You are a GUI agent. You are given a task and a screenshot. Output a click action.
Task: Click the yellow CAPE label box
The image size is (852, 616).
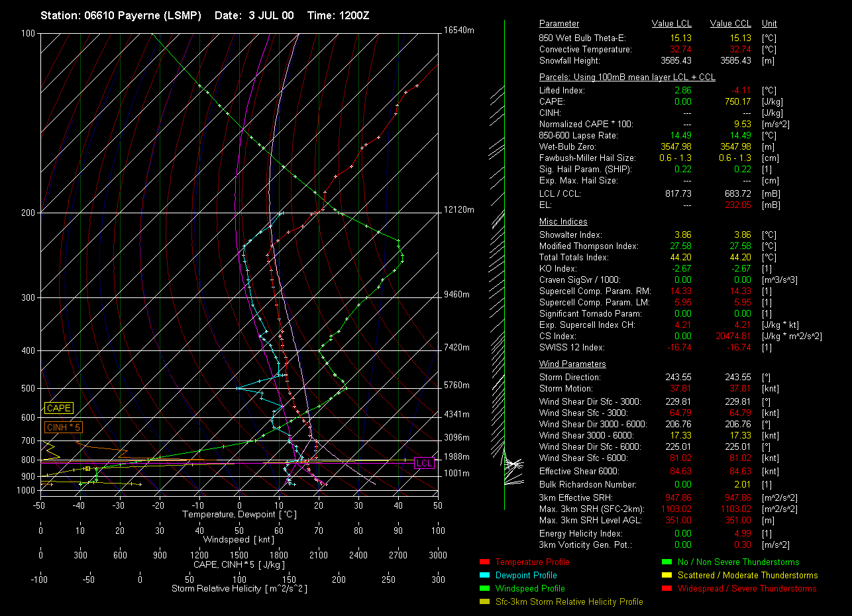click(x=59, y=409)
